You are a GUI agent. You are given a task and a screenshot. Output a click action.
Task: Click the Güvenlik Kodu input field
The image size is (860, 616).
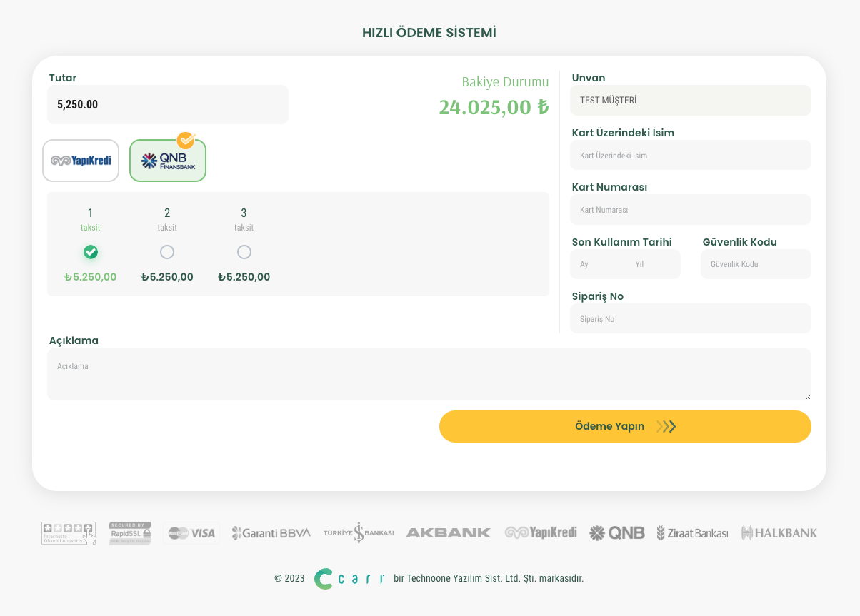point(756,264)
